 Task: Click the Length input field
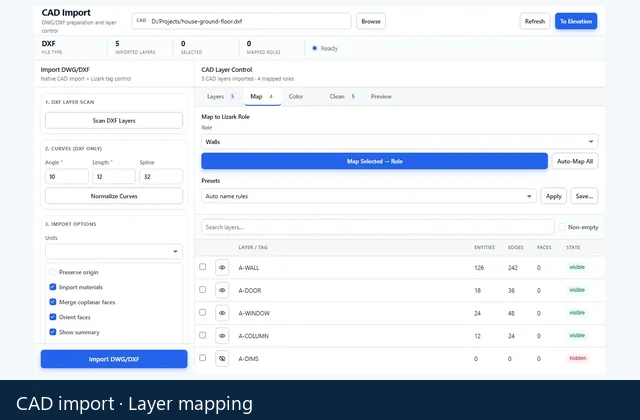pyautogui.click(x=114, y=177)
